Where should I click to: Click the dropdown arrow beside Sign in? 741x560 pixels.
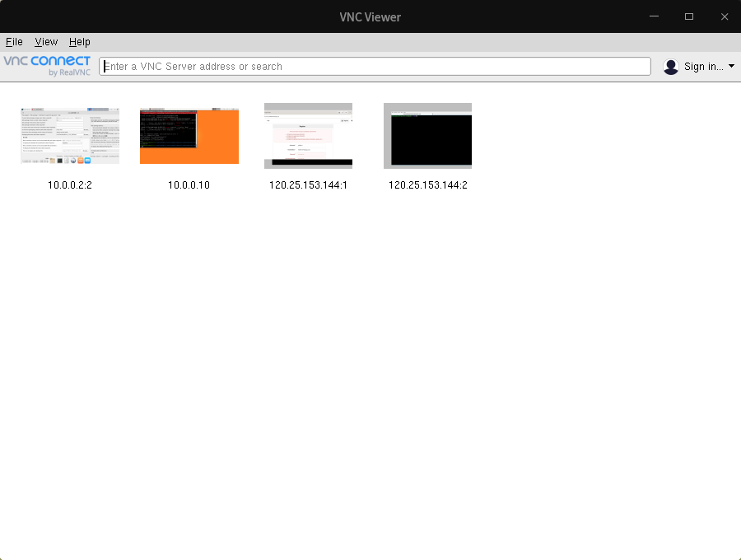[x=729, y=66]
